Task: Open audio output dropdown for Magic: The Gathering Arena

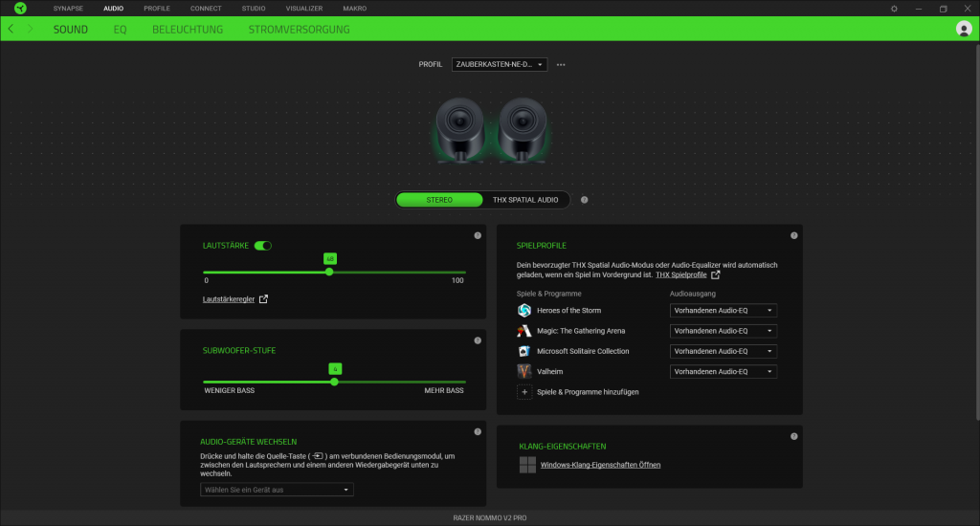Action: pos(724,331)
